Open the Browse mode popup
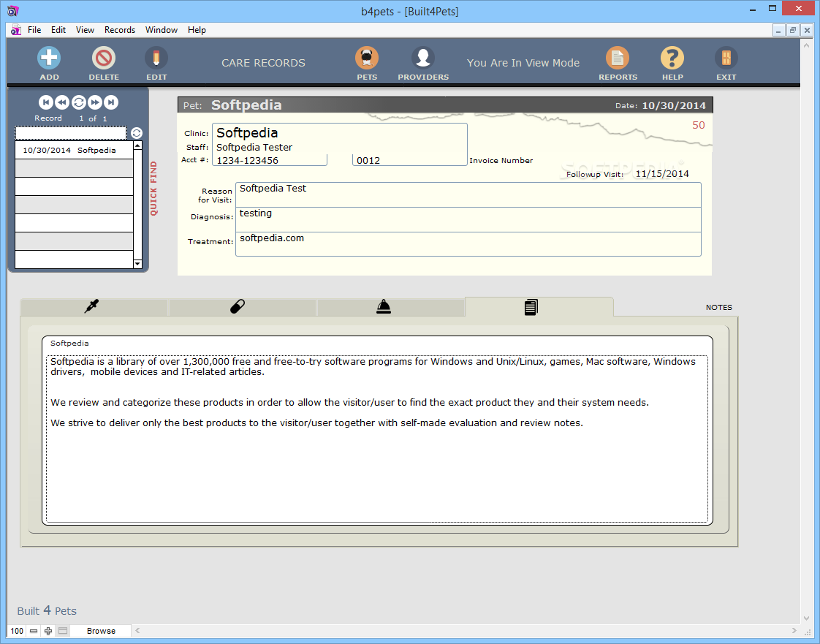 (x=101, y=631)
